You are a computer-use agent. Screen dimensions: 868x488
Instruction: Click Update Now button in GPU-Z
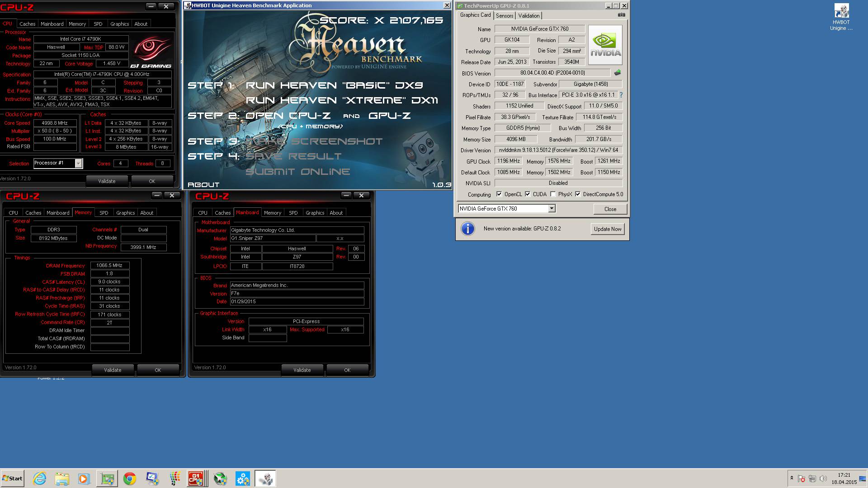coord(608,229)
